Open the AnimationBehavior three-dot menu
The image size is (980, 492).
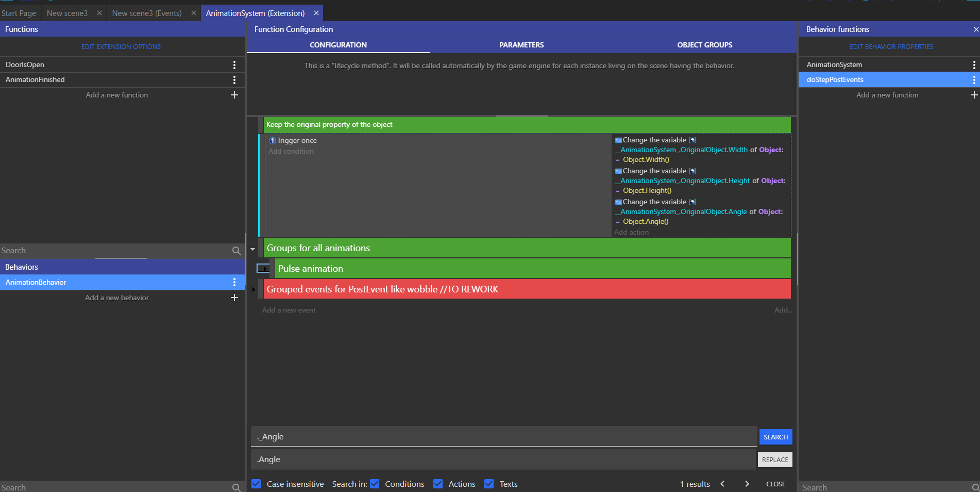(234, 282)
